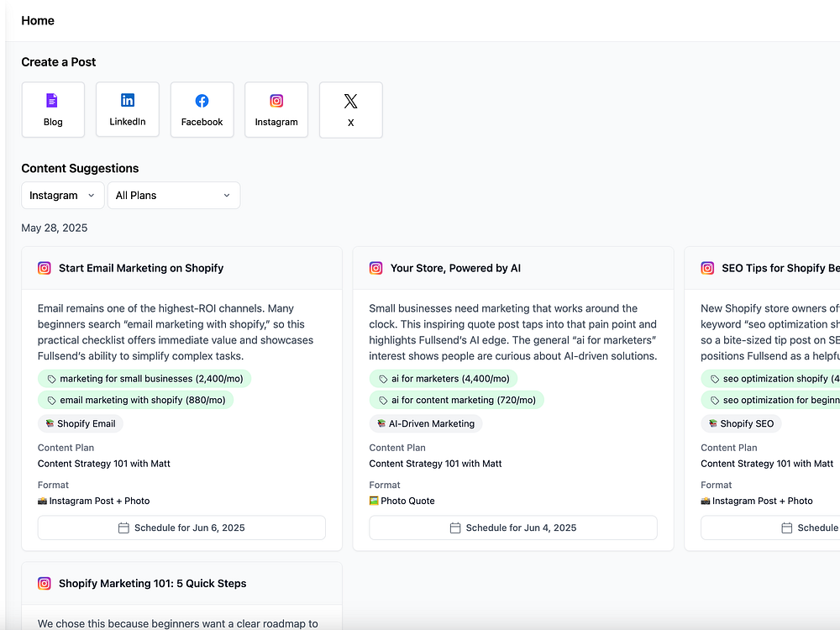The width and height of the screenshot is (840, 630).
Task: Click tag icon on ai for content marketing
Action: coord(383,401)
